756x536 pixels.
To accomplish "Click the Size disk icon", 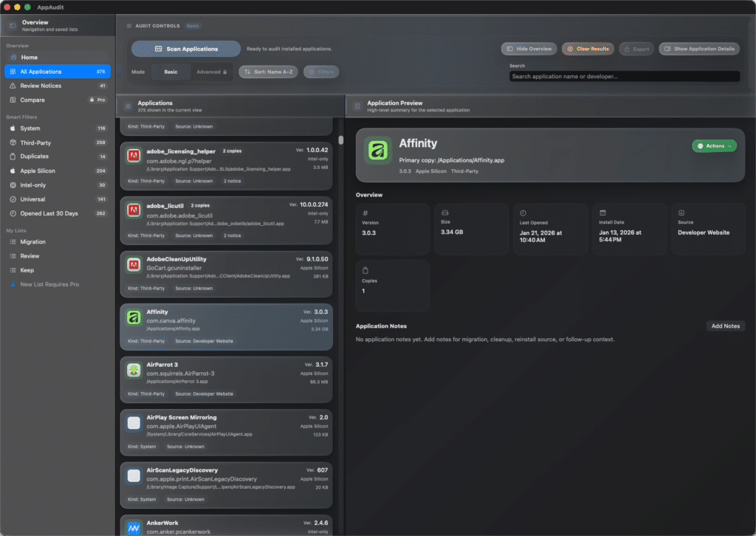I will [445, 213].
